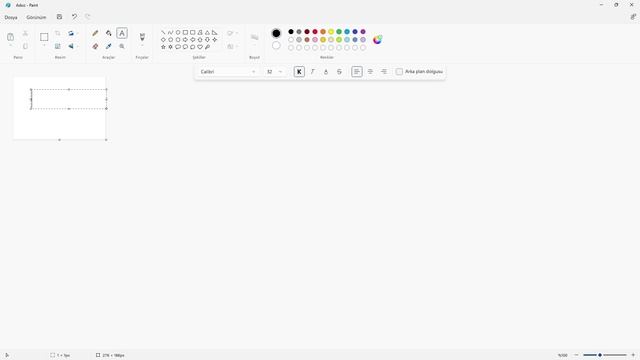
Task: Select the Rectangle shape
Action: (x=185, y=32)
